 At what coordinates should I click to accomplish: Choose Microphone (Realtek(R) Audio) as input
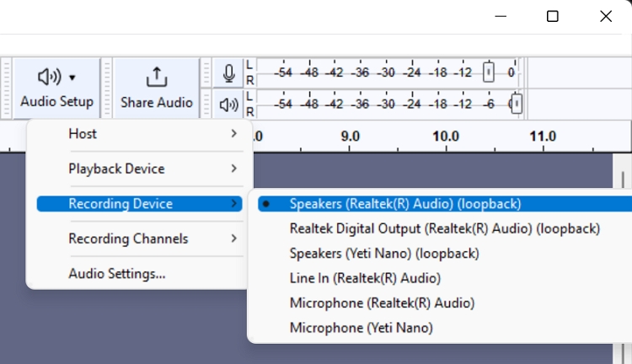point(382,302)
